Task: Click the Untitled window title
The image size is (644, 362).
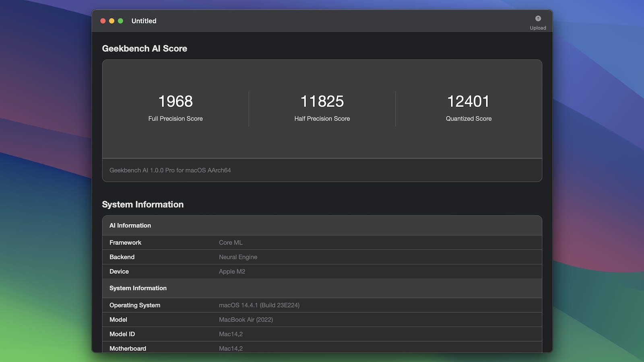Action: click(x=144, y=21)
